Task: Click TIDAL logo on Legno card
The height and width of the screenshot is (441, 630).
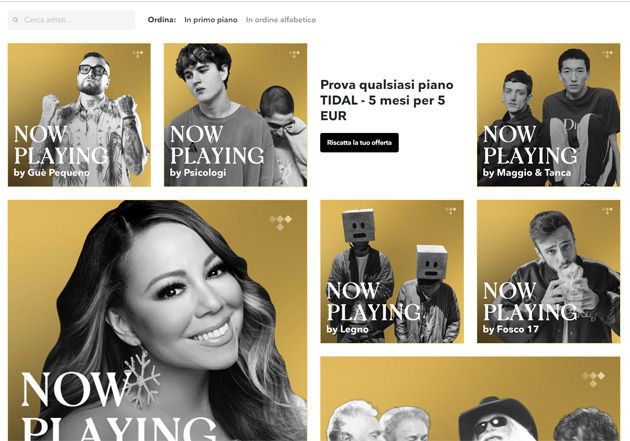Action: click(x=451, y=210)
